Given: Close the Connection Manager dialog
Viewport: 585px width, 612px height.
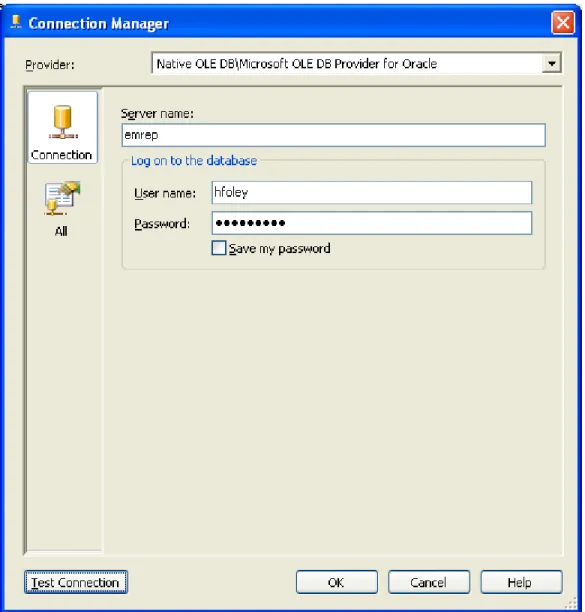Looking at the screenshot, I should pos(563,23).
